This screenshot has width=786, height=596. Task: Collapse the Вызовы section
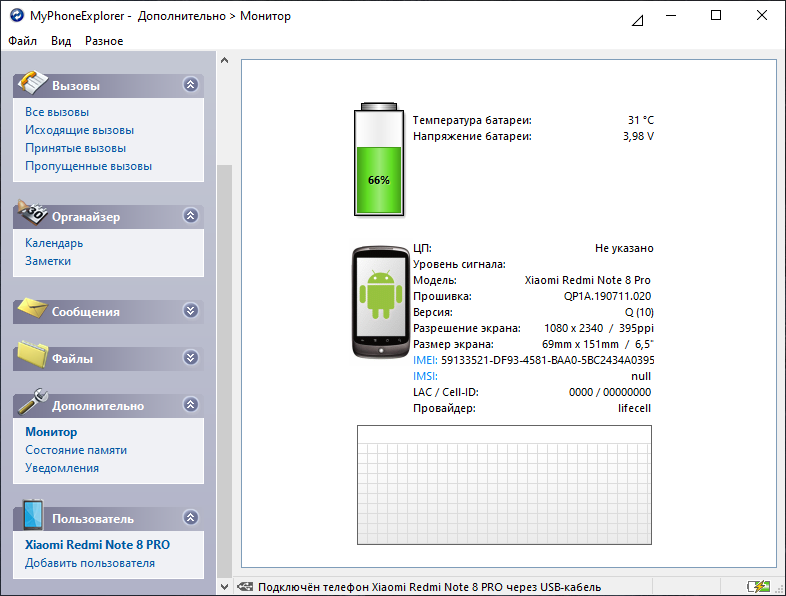pos(190,84)
